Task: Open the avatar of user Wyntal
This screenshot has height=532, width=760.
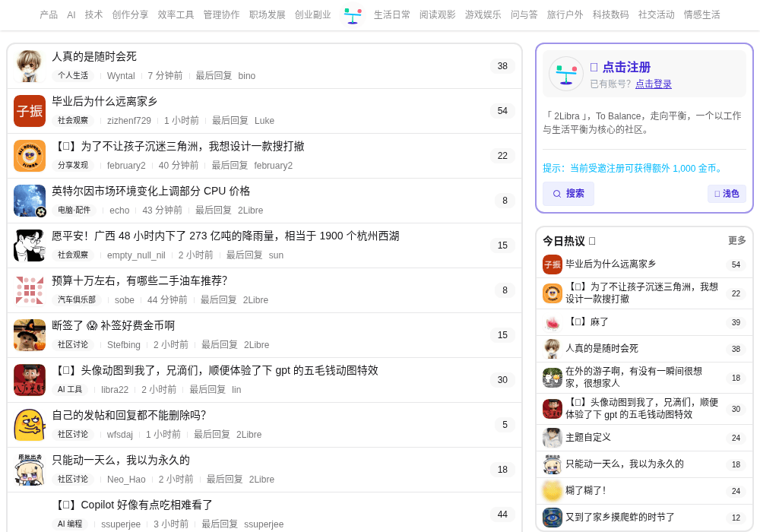Action: pos(30,66)
